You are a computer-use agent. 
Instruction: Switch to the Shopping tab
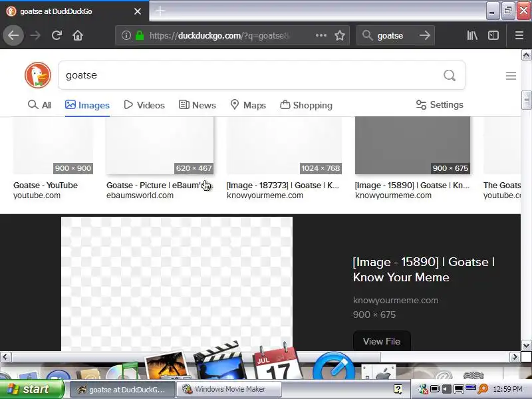(306, 105)
